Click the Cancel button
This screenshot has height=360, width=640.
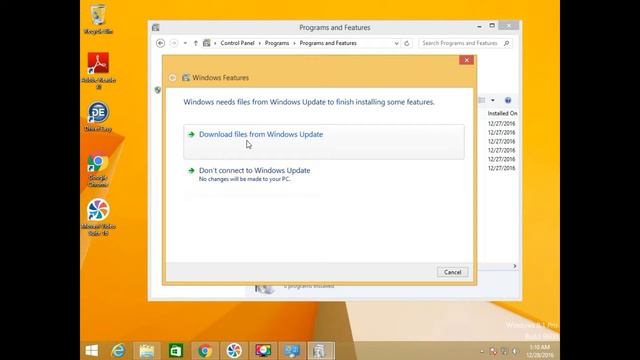coord(452,272)
